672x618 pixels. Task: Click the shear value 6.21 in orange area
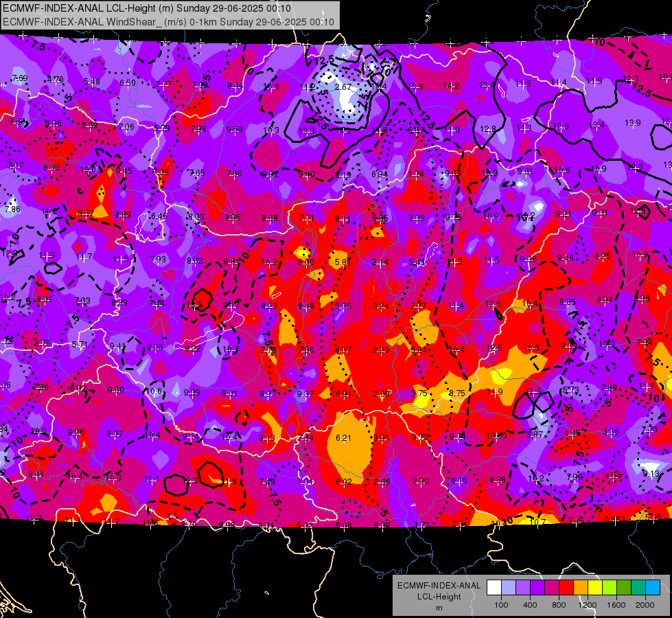click(343, 438)
